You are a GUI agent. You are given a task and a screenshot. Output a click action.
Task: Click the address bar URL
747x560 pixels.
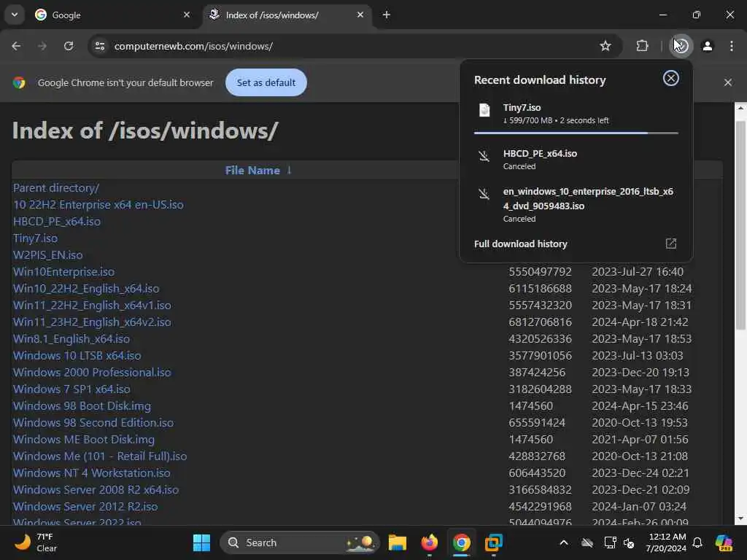(193, 46)
